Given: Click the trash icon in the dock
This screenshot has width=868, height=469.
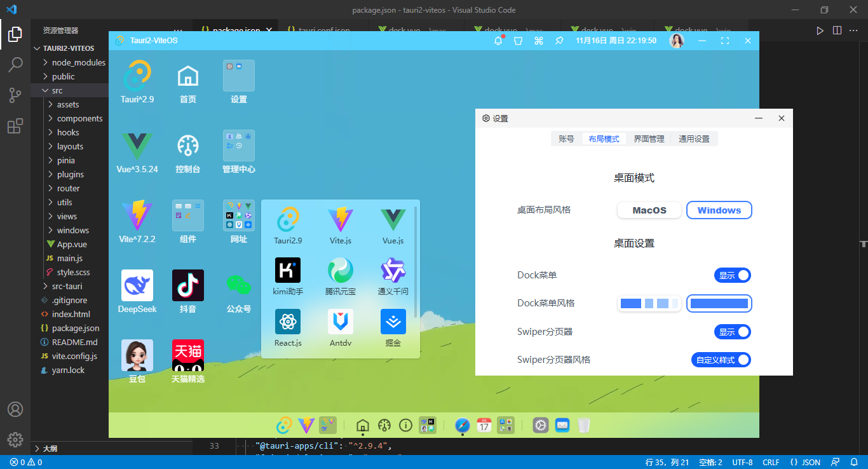Looking at the screenshot, I should pyautogui.click(x=584, y=425).
